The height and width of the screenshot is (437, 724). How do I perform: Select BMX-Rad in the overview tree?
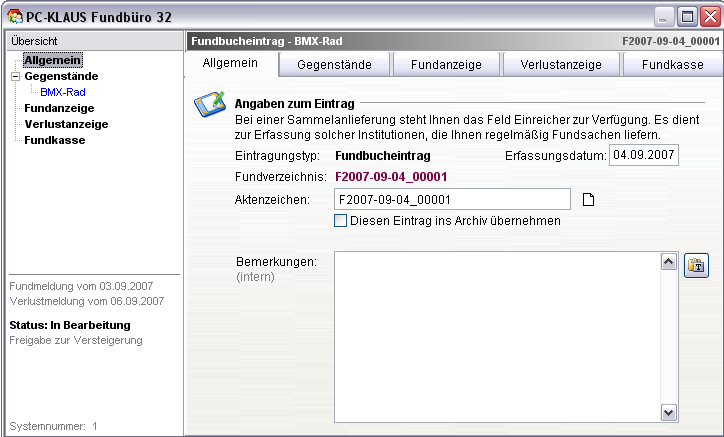point(62,92)
